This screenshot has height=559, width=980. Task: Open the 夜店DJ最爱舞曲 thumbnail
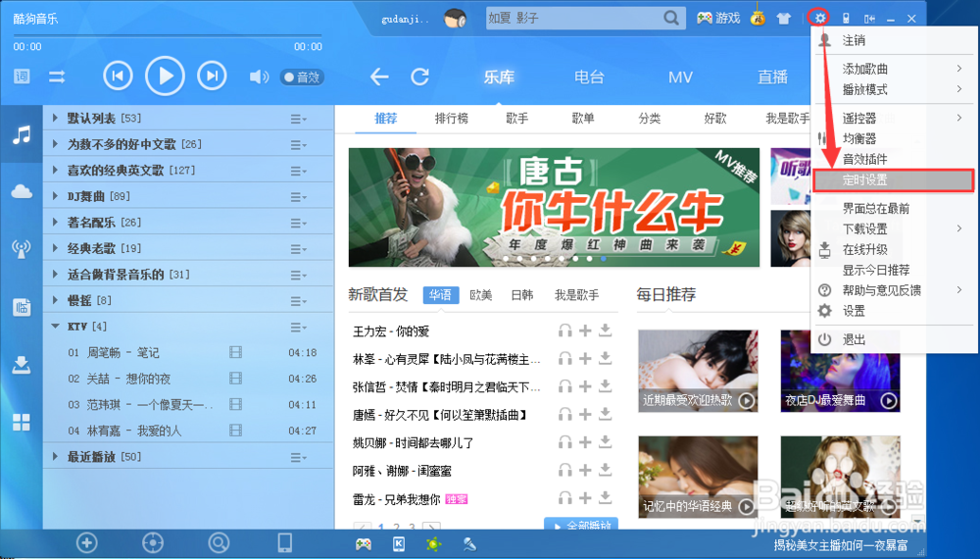(x=840, y=371)
